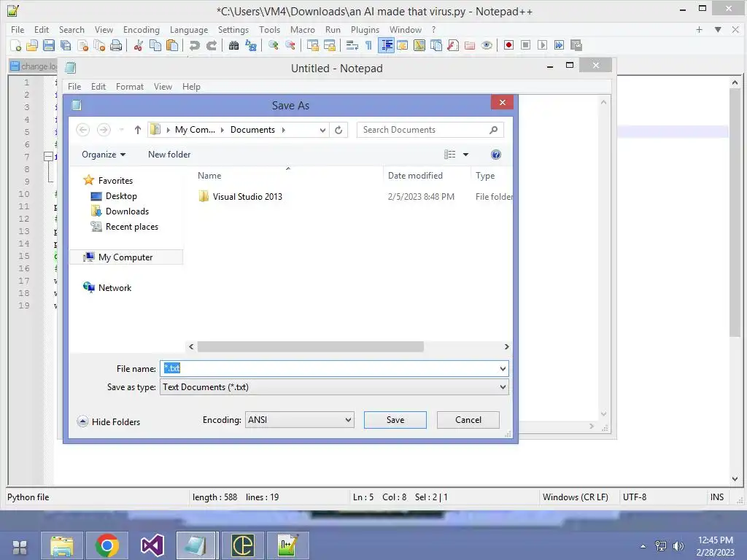Viewport: 747px width, 560px height.
Task: Click Run Macro Multiple Times icon
Action: pos(560,45)
